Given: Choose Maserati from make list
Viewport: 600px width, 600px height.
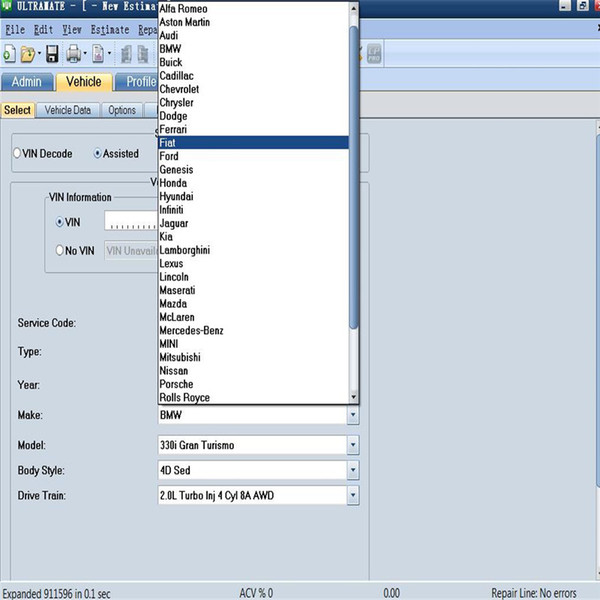Looking at the screenshot, I should click(253, 290).
